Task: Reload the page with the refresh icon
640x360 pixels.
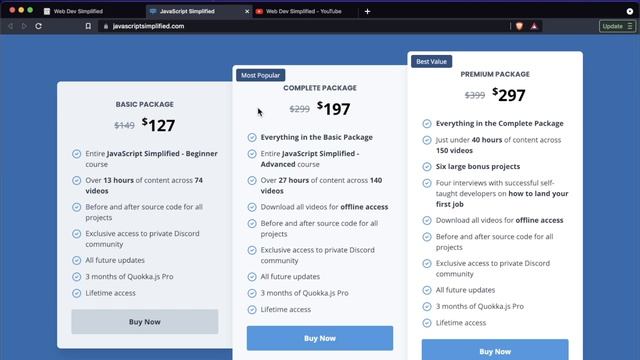Action: pyautogui.click(x=38, y=26)
